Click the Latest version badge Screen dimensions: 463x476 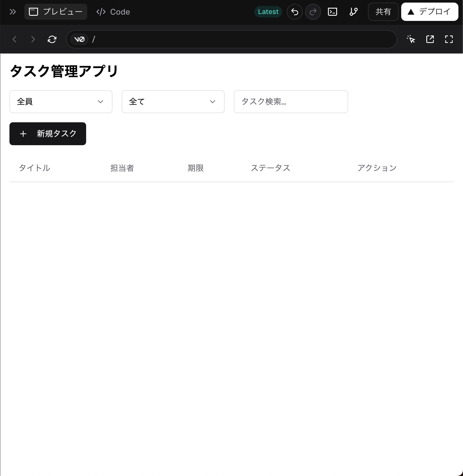[268, 12]
